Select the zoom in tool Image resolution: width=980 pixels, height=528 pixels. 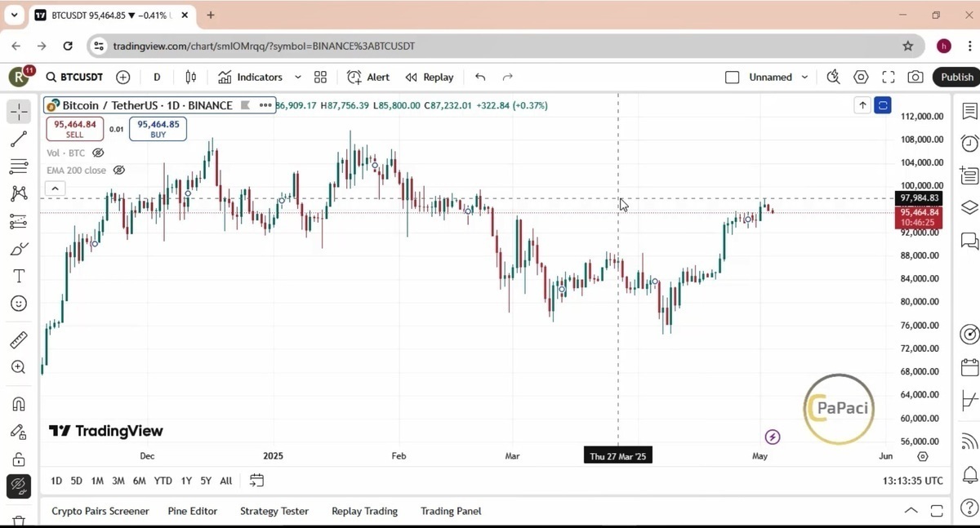click(x=19, y=367)
